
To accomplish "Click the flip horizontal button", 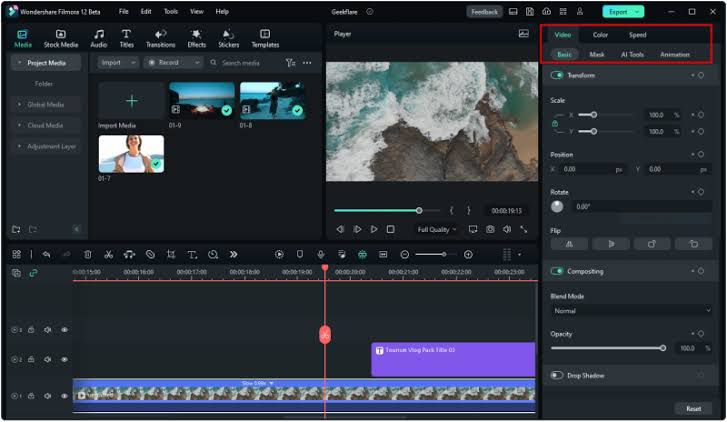I will point(569,244).
